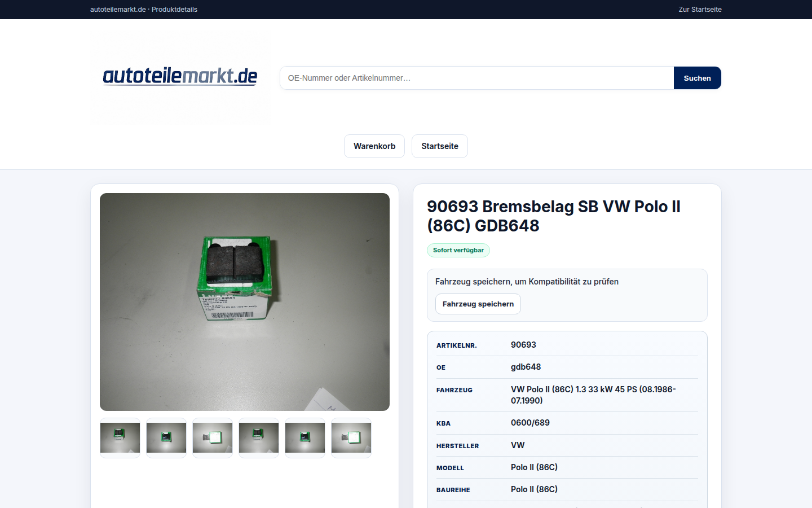Click autoteilemarkt.de breadcrumb in top bar
This screenshot has height=508, width=812.
pyautogui.click(x=118, y=10)
